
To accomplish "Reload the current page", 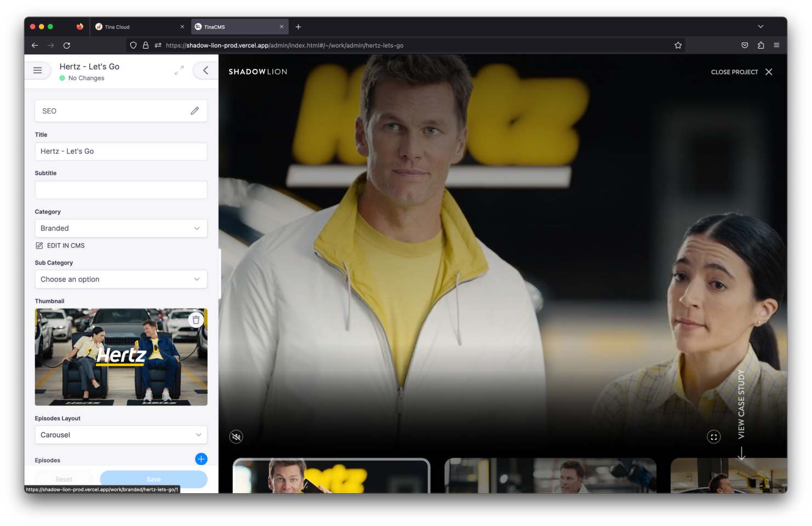I will point(67,45).
